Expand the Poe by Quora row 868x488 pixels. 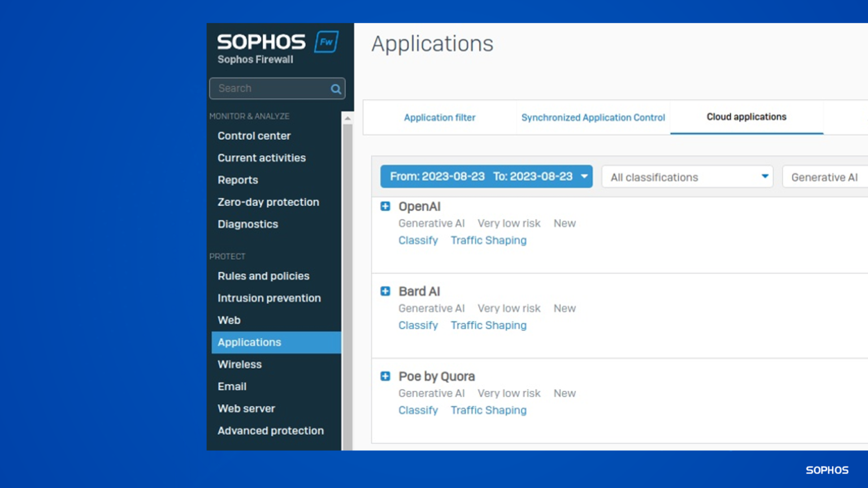(385, 376)
